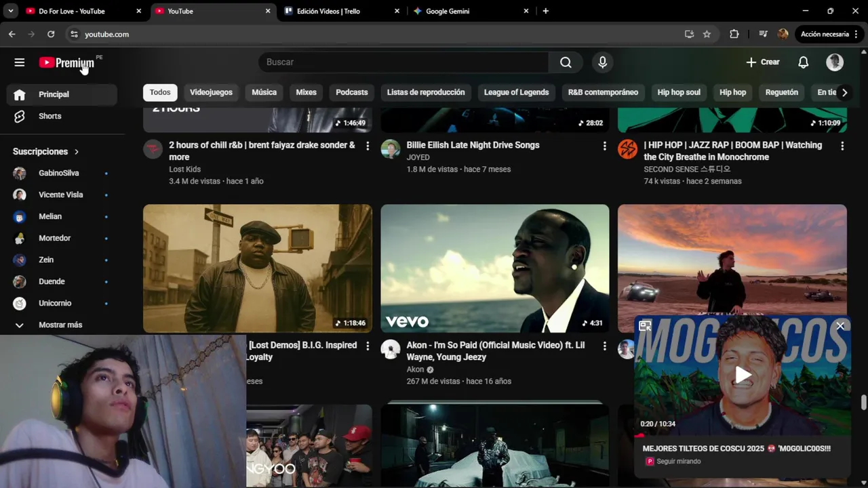Viewport: 868px width, 488px height.
Task: Select Listas de reproducción chip
Action: coord(426,92)
